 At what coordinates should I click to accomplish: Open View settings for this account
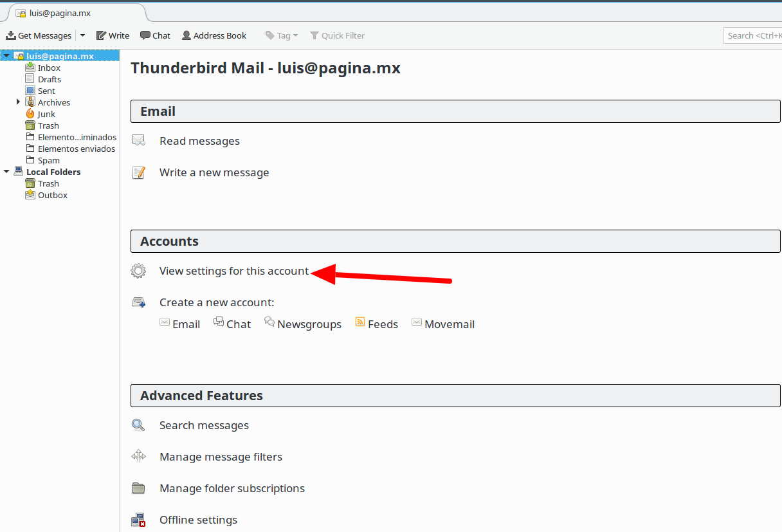click(234, 271)
